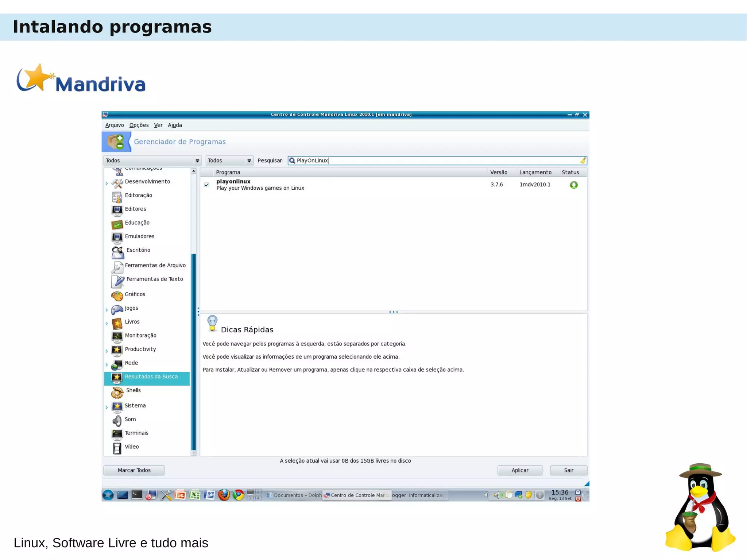Screen dimensions: 747x560
Task: Expand the Rede category
Action: coord(107,365)
